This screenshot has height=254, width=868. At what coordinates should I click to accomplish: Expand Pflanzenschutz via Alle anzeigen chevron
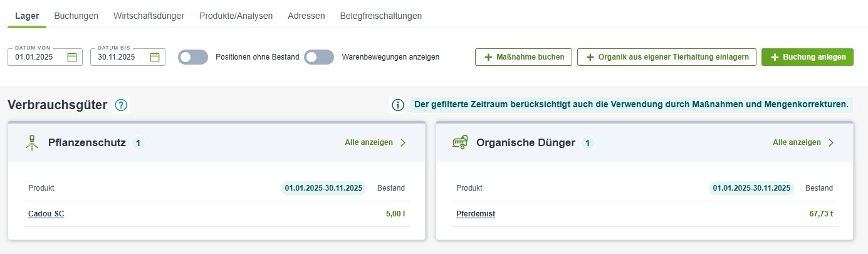coord(403,142)
